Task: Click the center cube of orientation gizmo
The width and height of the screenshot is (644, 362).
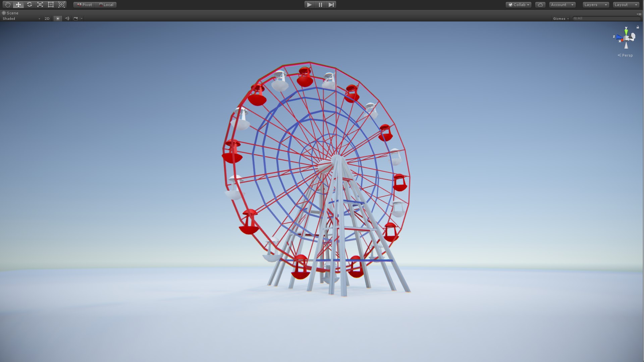Action: point(626,38)
